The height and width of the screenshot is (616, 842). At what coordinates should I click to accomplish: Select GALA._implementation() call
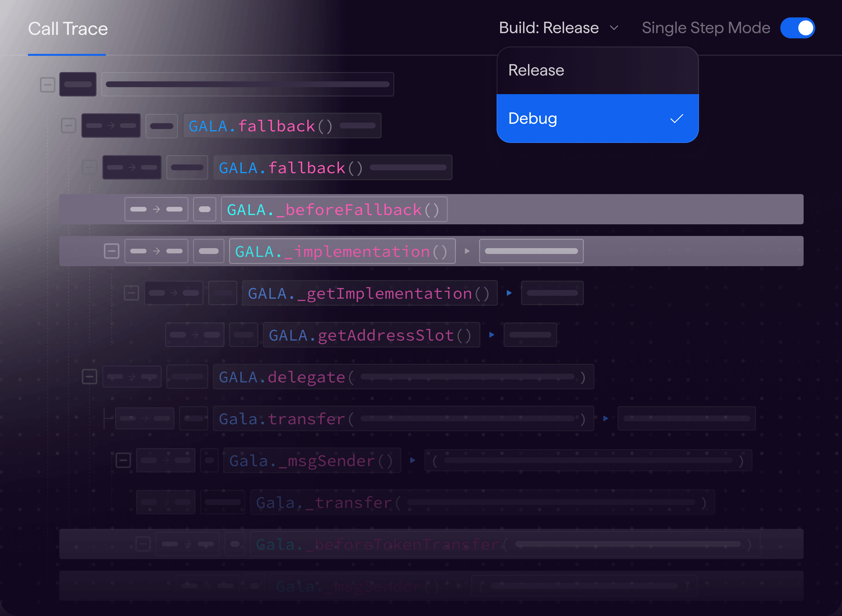click(x=342, y=251)
